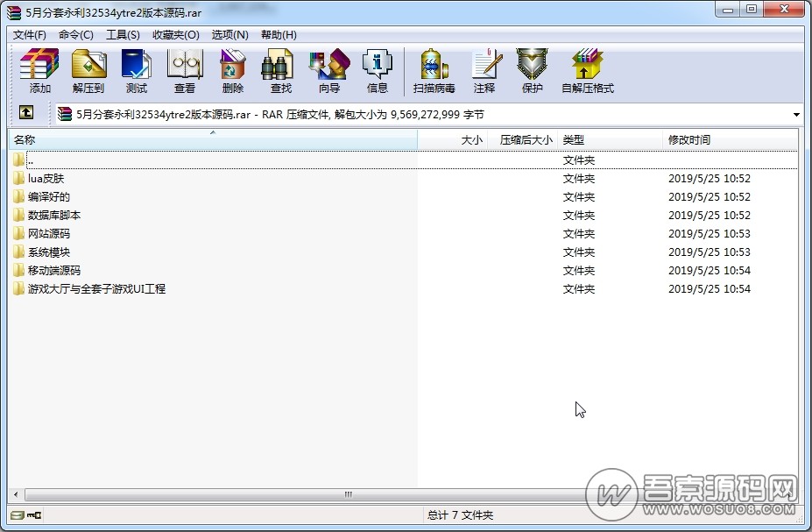Select the 网站源码 folder name
Screen dimensions: 812x532
[49, 234]
